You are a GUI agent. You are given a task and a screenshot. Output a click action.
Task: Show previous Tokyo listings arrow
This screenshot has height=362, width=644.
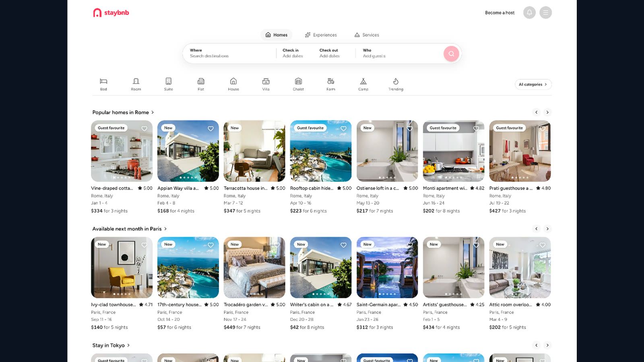[x=536, y=345]
